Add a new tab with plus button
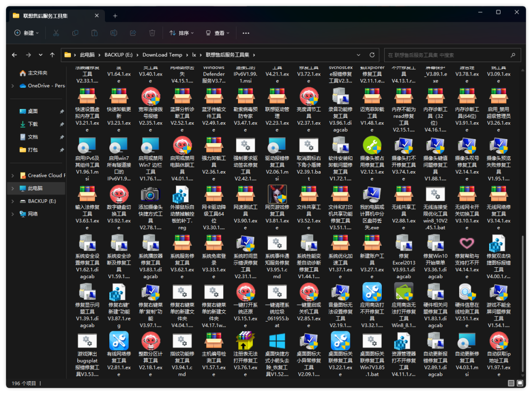The image size is (532, 394). coord(115,16)
